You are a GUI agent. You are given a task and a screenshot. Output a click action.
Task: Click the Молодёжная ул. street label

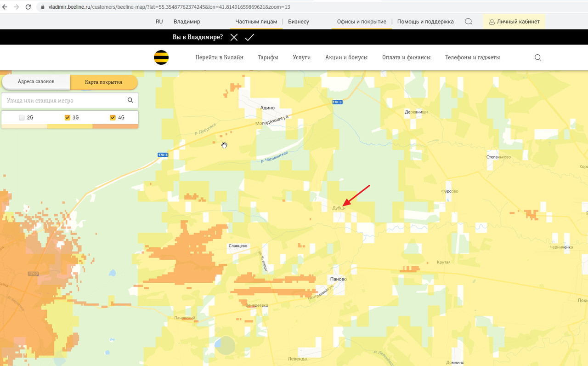[272, 120]
